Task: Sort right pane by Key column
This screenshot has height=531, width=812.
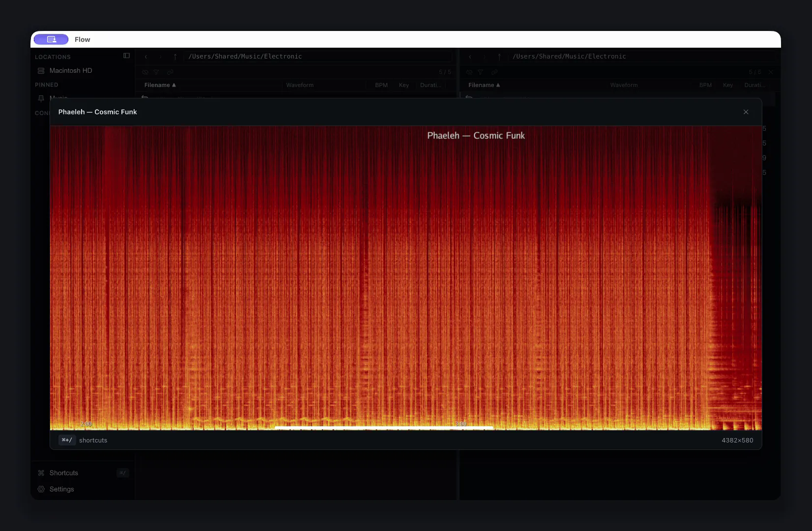Action: 728,85
